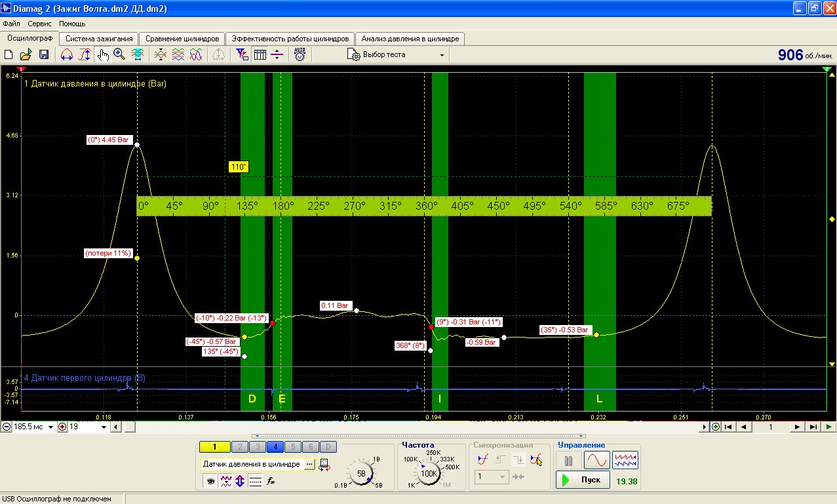Open Эффективность работы цилиндров tab
The image size is (837, 504).
(x=290, y=39)
